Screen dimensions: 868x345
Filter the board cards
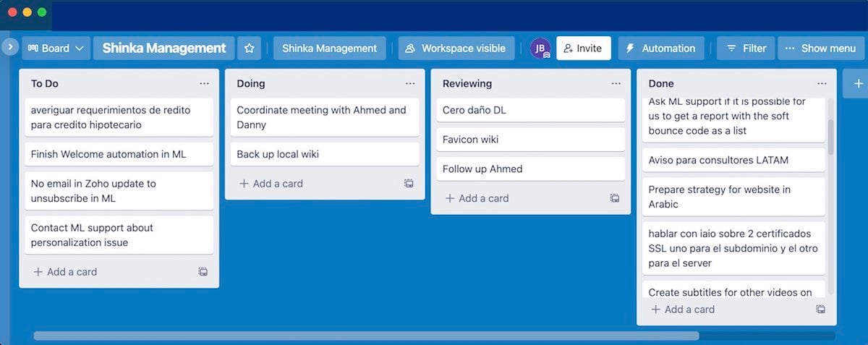(746, 48)
